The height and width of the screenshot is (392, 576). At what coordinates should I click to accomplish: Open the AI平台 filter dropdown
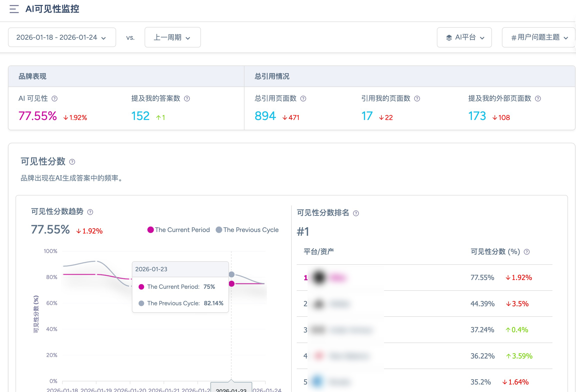[464, 37]
